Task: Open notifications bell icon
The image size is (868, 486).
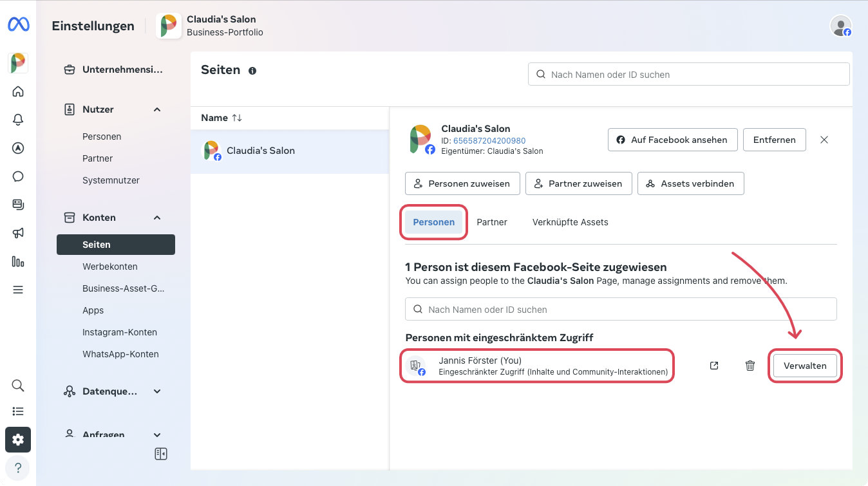Action: [x=18, y=120]
